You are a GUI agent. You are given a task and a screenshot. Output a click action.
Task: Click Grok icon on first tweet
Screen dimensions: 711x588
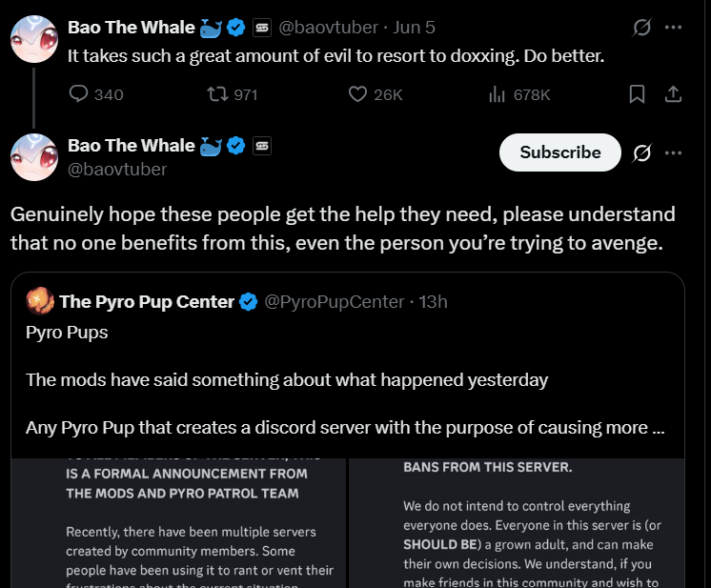point(642,28)
